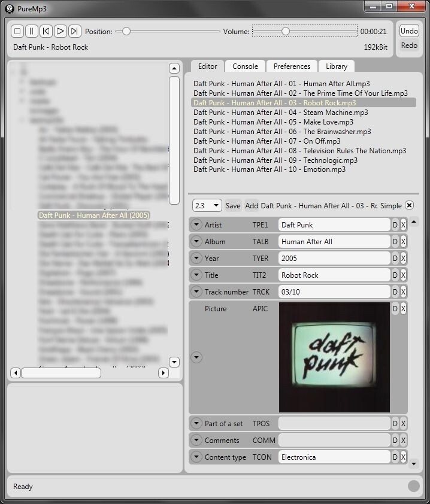
Task: Expand the Comments frame options
Action: (196, 440)
